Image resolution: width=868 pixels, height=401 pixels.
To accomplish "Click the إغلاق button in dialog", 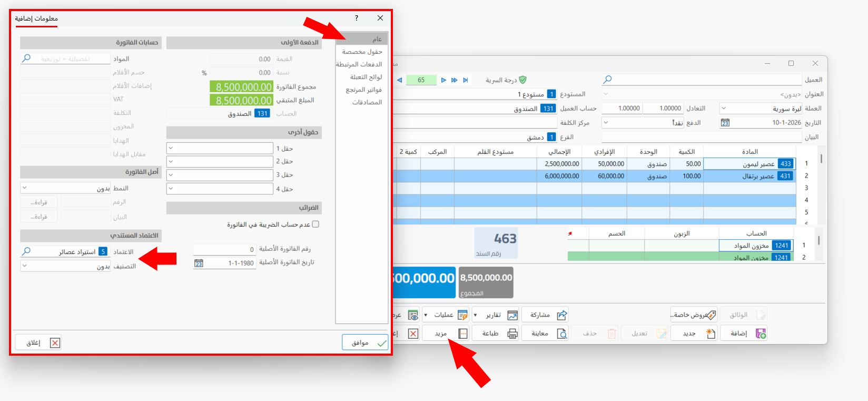I will (38, 343).
